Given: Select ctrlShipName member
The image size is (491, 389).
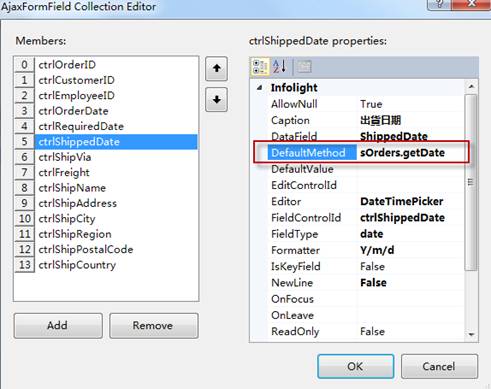Looking at the screenshot, I should [x=106, y=188].
